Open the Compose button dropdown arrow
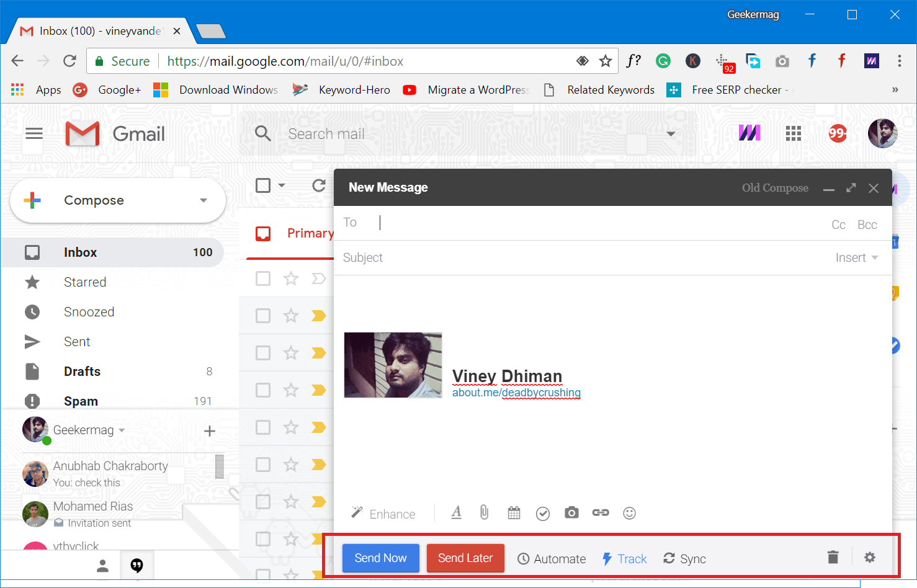 click(204, 200)
